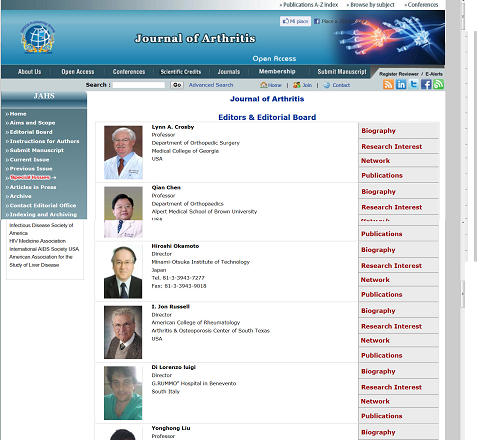
Task: Click the Go search button
Action: pos(177,85)
